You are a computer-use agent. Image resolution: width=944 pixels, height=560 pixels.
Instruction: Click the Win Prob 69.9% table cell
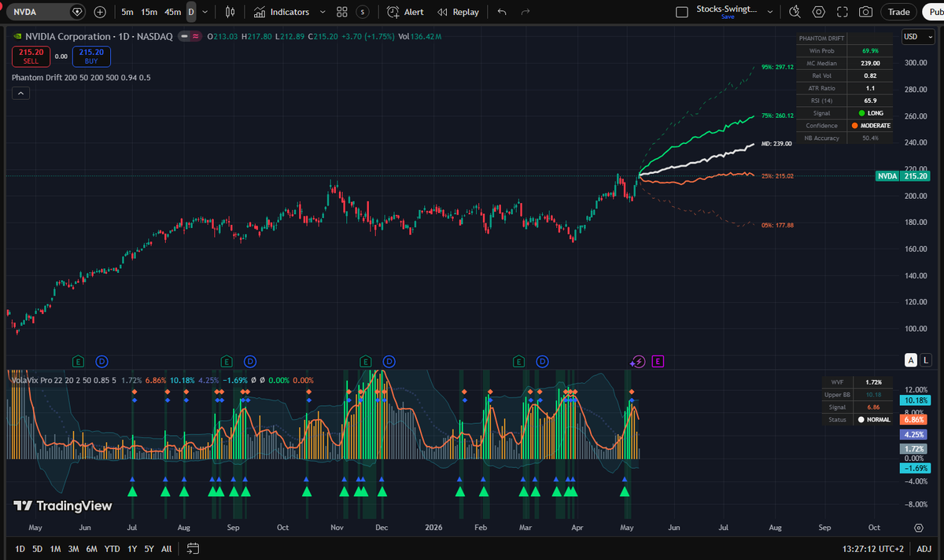869,50
